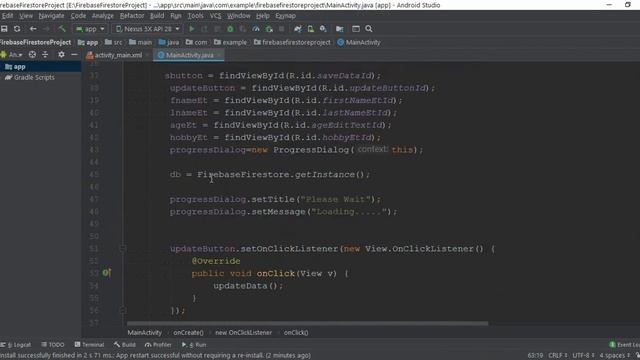The image size is (640, 360).
Task: Open the Build tool window
Action: pyautogui.click(x=125, y=345)
